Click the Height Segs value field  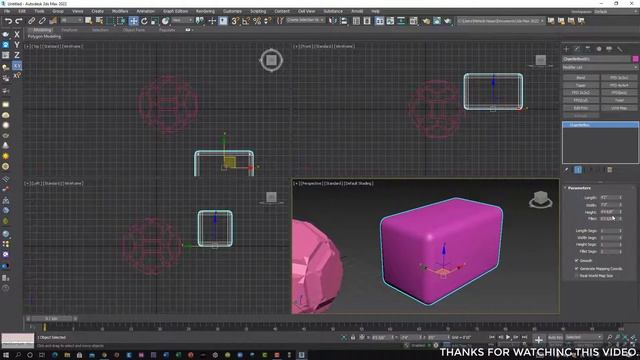(x=609, y=244)
